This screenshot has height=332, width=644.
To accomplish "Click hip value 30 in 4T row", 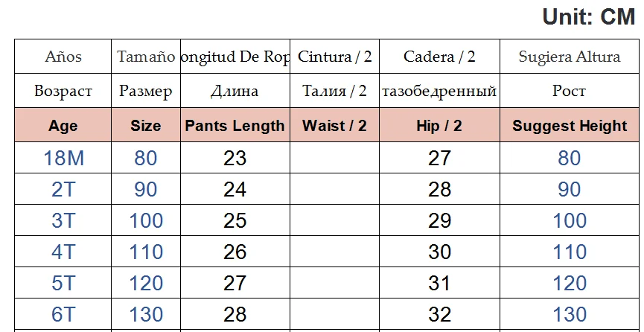I will tap(439, 252).
